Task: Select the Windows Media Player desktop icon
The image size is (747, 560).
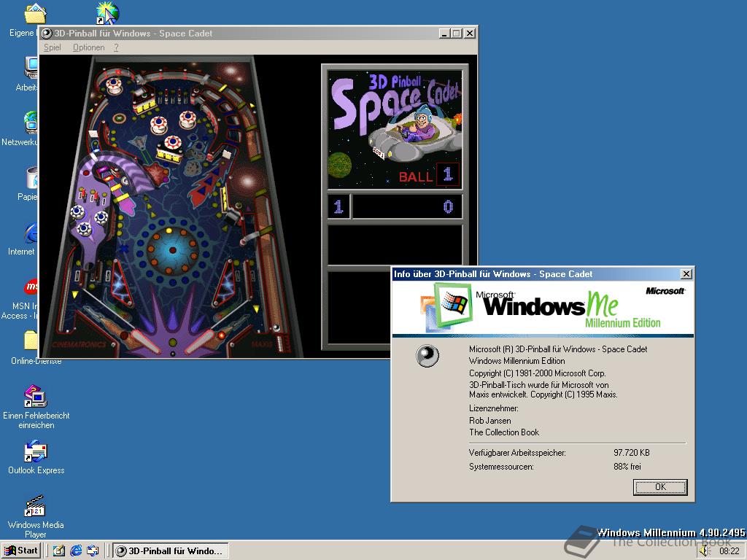Action: click(36, 516)
